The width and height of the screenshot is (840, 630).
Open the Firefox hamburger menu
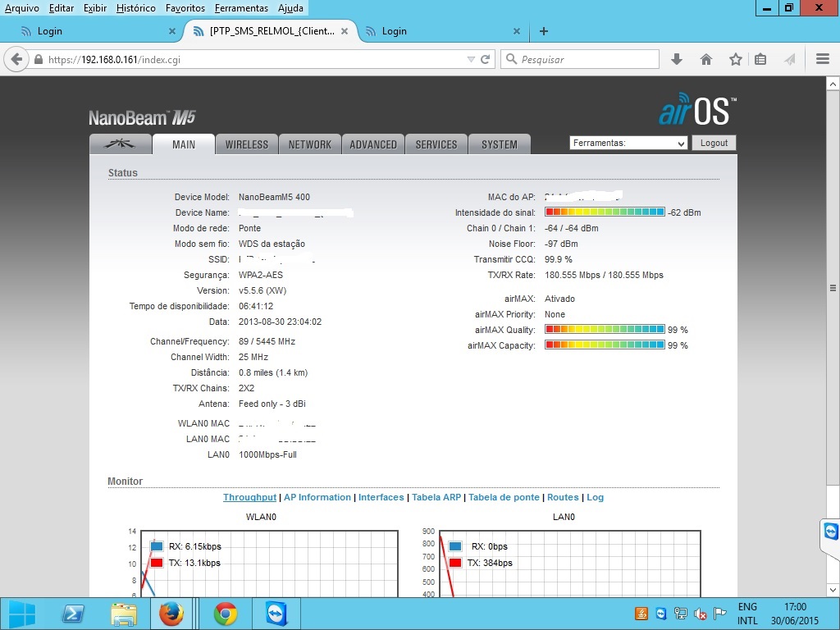(823, 60)
